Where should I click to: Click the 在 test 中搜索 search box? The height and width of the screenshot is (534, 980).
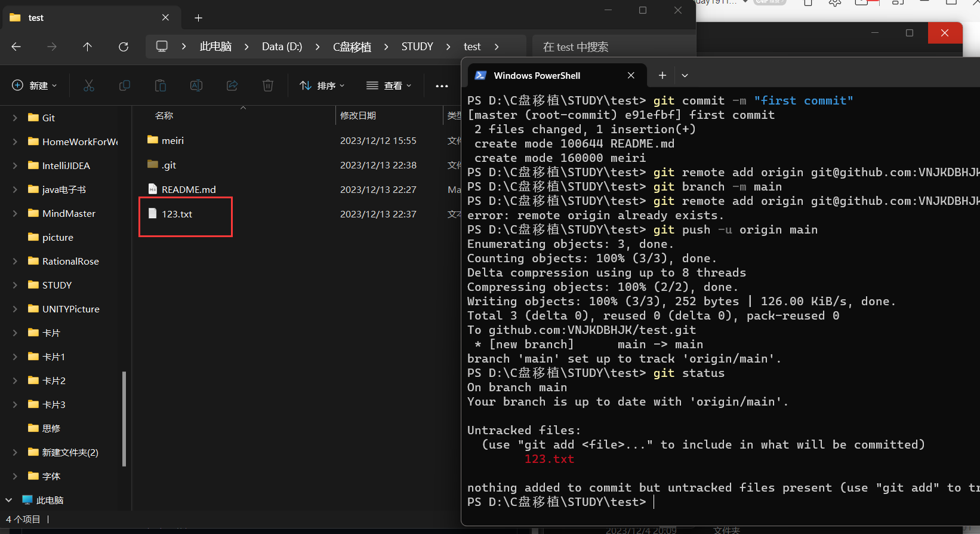coord(614,47)
